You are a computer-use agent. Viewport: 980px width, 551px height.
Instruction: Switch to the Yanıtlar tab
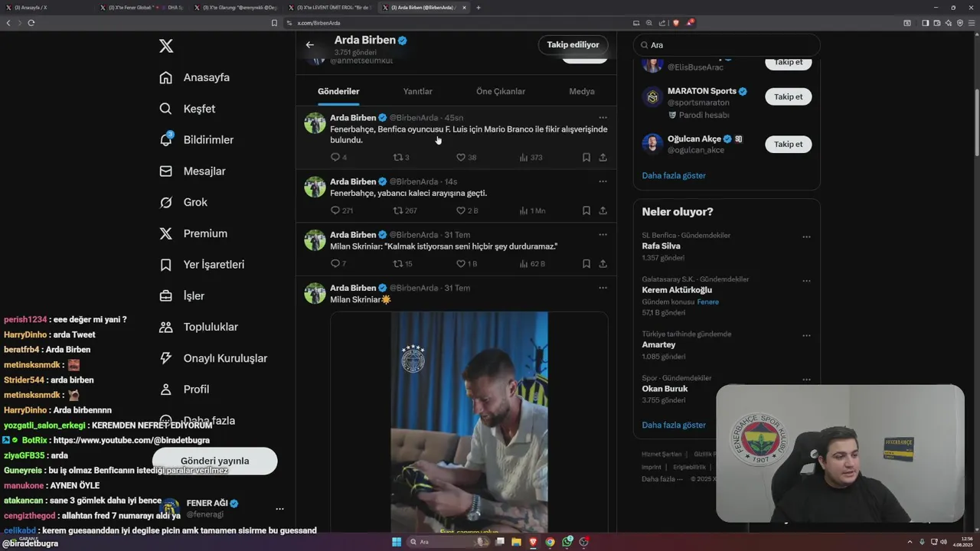tap(418, 91)
